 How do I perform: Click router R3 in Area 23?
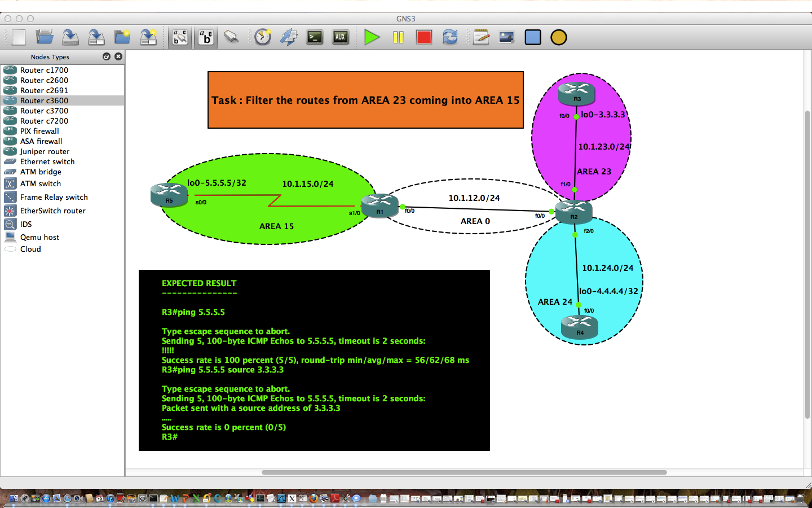coord(577,93)
